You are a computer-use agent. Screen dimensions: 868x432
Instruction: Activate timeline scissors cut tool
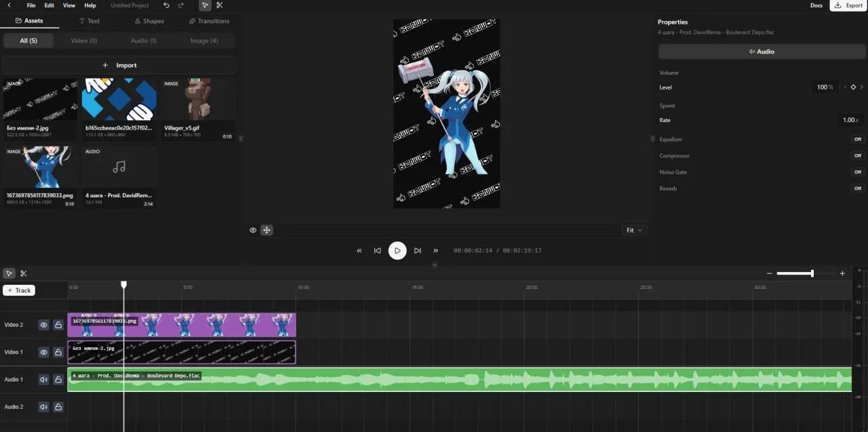(x=24, y=273)
